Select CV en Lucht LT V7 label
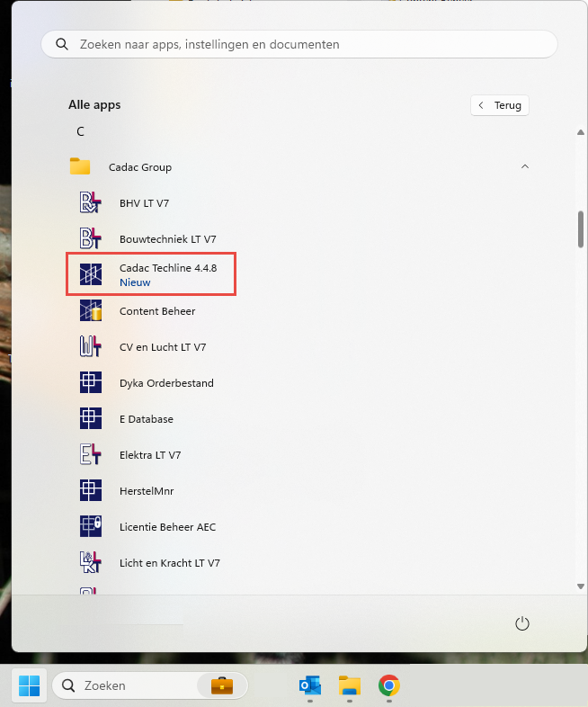 [x=163, y=347]
